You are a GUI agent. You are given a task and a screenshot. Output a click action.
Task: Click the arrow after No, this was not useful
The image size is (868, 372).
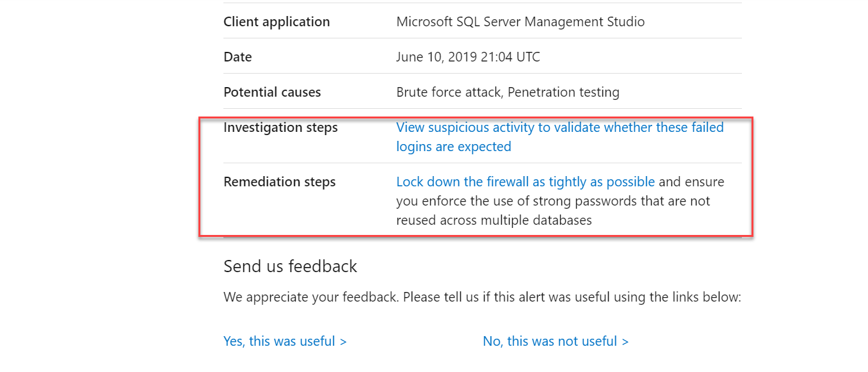[625, 341]
